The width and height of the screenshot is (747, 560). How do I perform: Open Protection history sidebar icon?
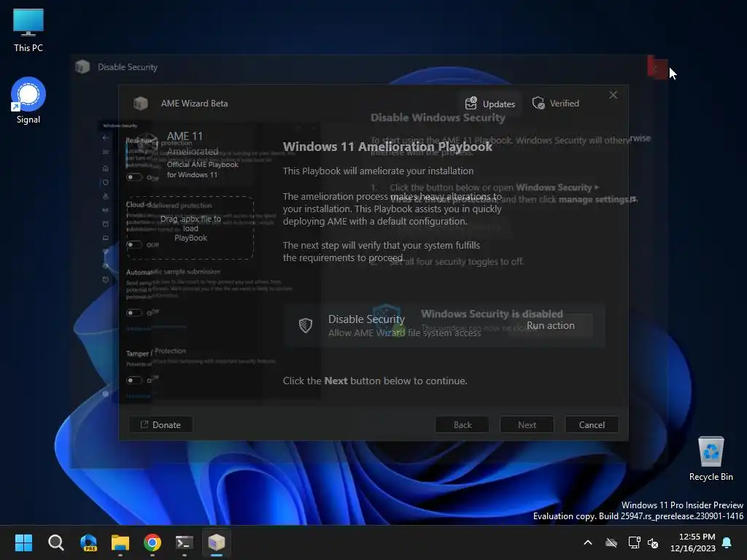tap(105, 279)
